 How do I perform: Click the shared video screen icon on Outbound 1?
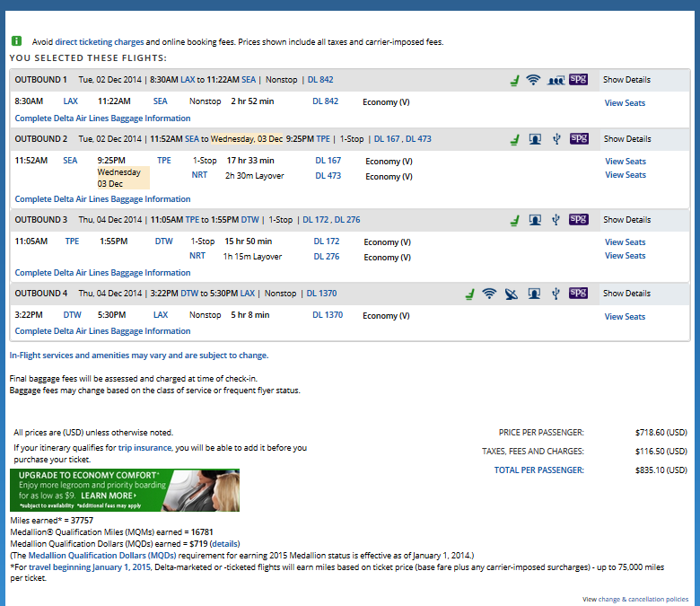pyautogui.click(x=556, y=80)
